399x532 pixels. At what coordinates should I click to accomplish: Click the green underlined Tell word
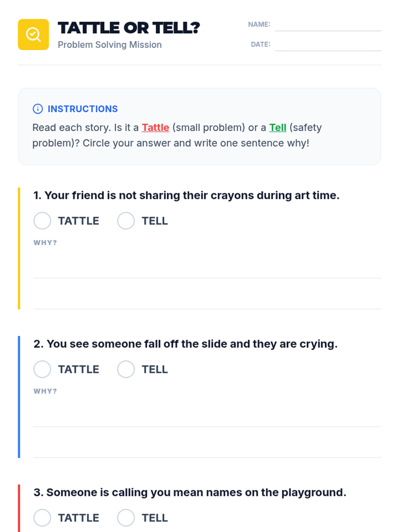click(x=278, y=128)
